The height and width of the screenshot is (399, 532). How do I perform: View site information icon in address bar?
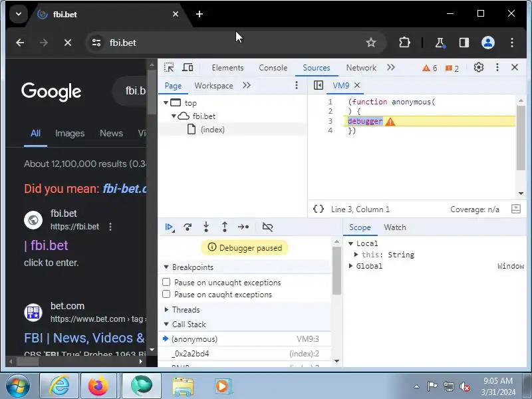tap(96, 43)
